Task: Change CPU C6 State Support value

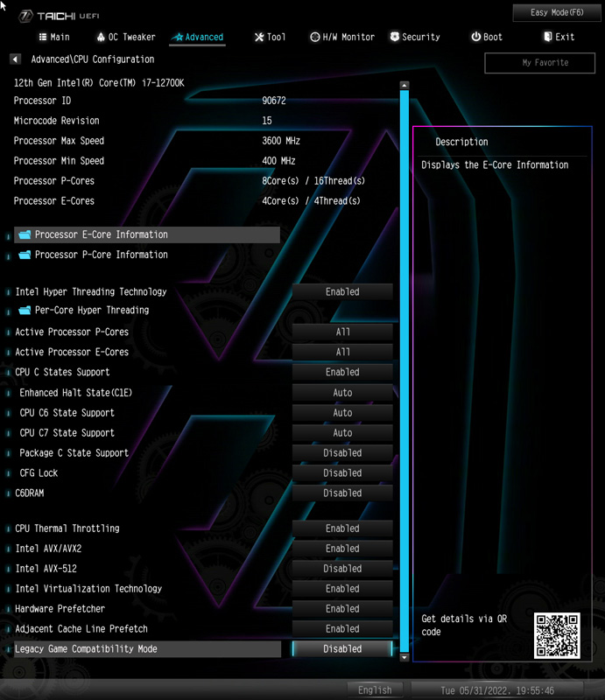Action: 342,412
